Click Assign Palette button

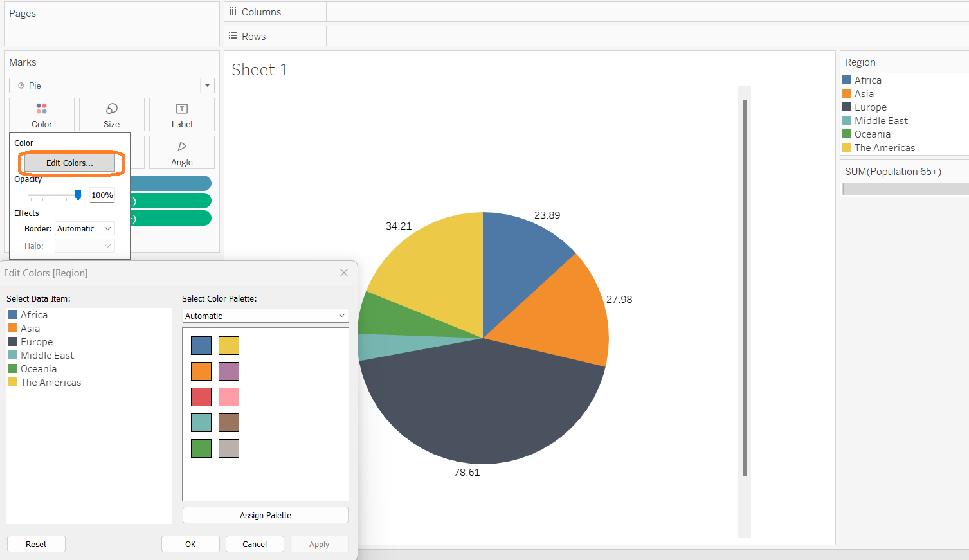click(266, 515)
